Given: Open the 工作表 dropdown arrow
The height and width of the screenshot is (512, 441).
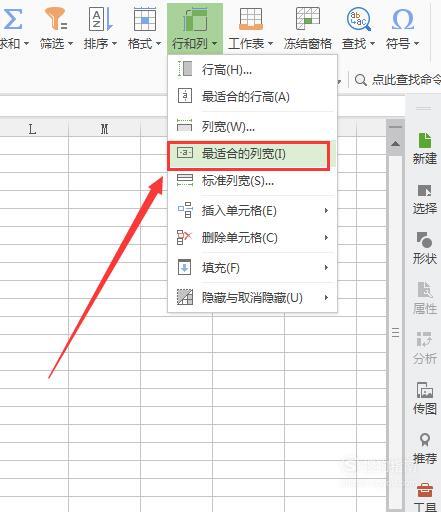Looking at the screenshot, I should click(x=270, y=44).
